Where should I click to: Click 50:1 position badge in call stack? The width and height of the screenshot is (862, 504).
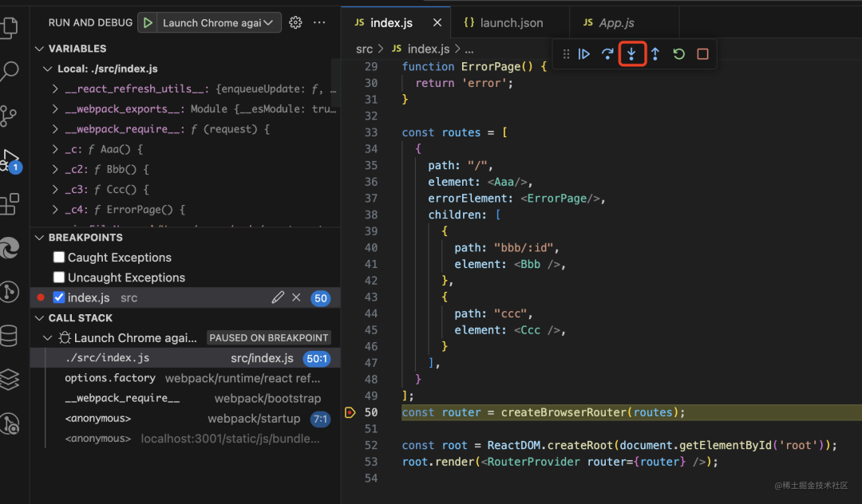pos(317,359)
